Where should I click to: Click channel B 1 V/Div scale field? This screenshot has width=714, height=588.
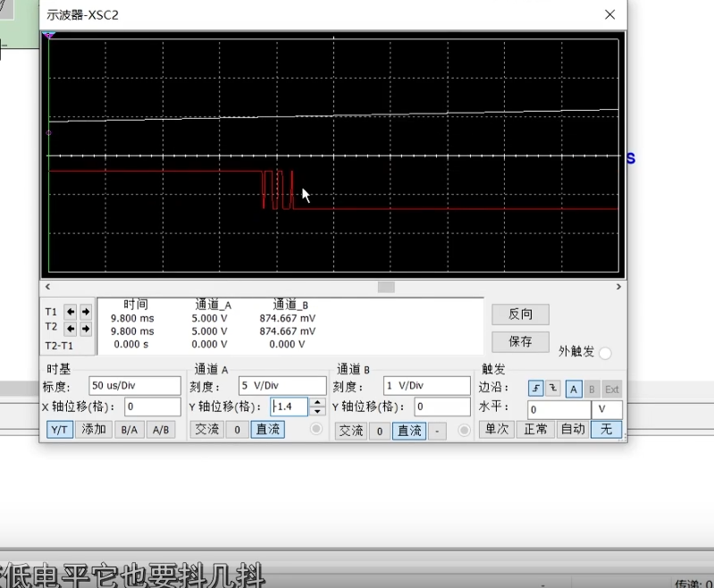tap(426, 386)
